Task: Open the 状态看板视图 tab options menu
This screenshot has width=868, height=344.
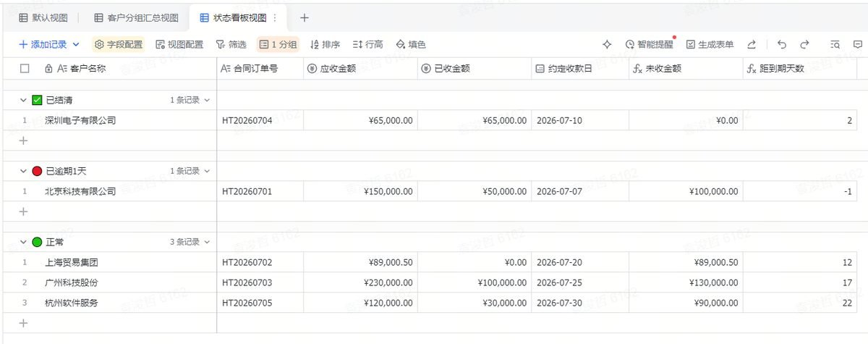Action: click(x=275, y=17)
